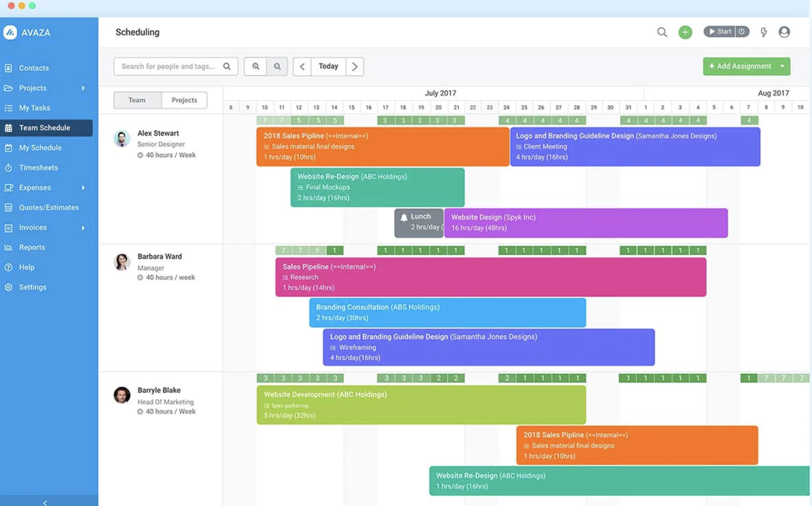The image size is (812, 506).
Task: Open the Branding Consultation (ABS Holdings) bar
Action: pos(448,312)
